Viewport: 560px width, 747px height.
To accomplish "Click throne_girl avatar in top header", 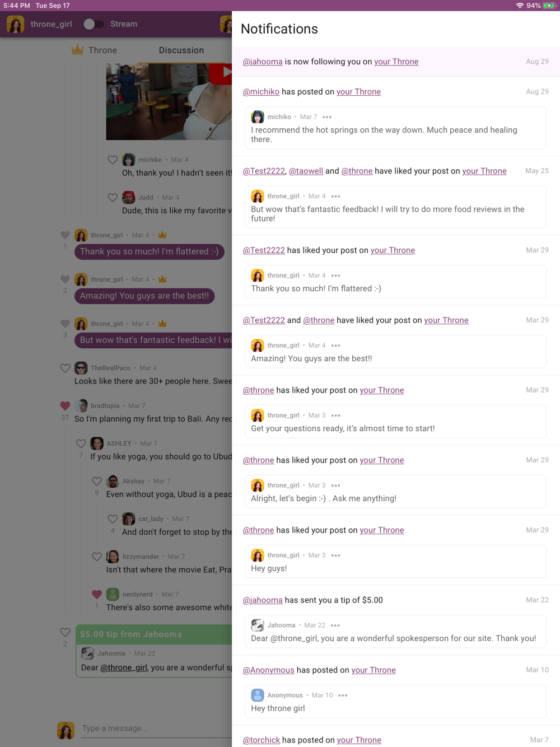I will [x=15, y=24].
